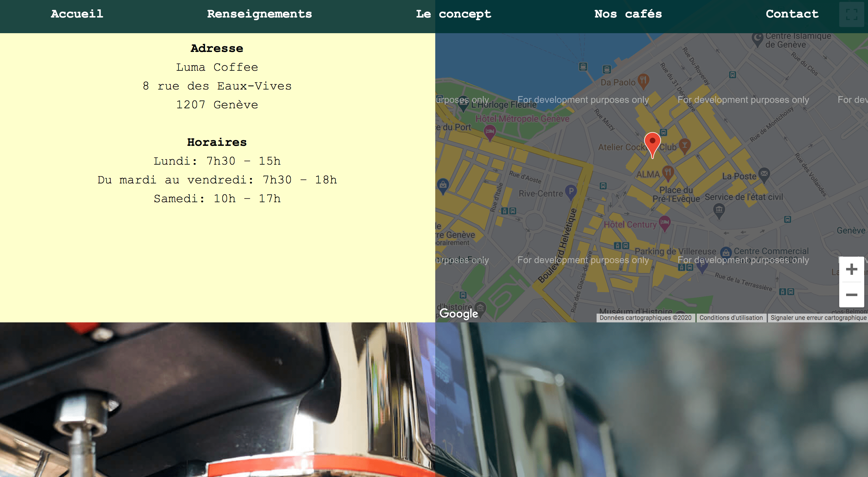
Task: Navigate to Nos cafés
Action: (628, 14)
